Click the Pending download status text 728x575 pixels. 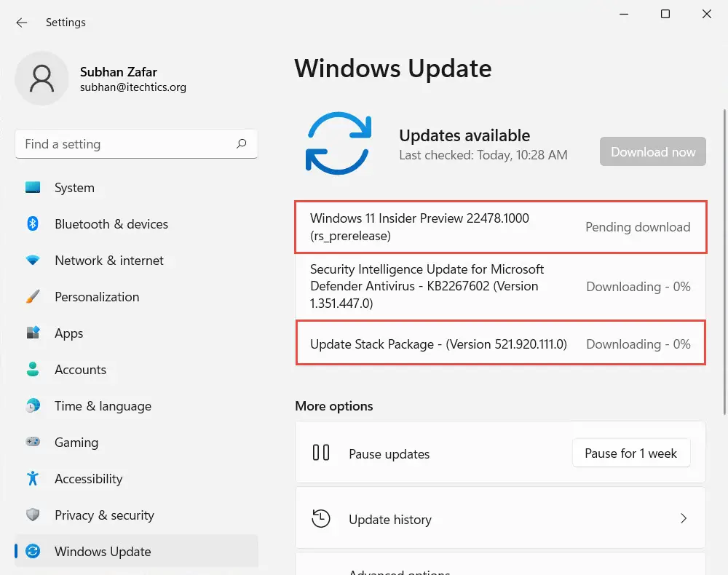[x=638, y=227]
